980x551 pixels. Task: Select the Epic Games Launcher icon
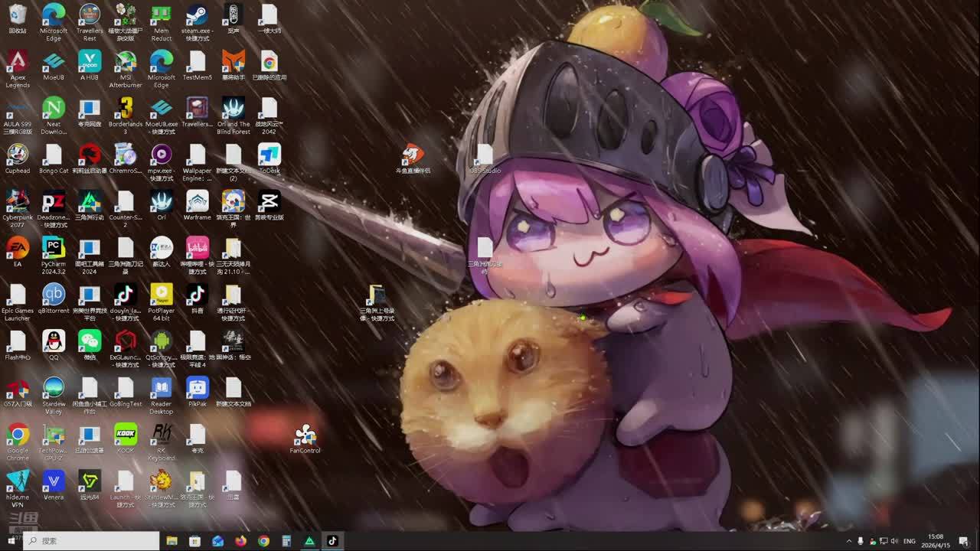[x=18, y=295]
